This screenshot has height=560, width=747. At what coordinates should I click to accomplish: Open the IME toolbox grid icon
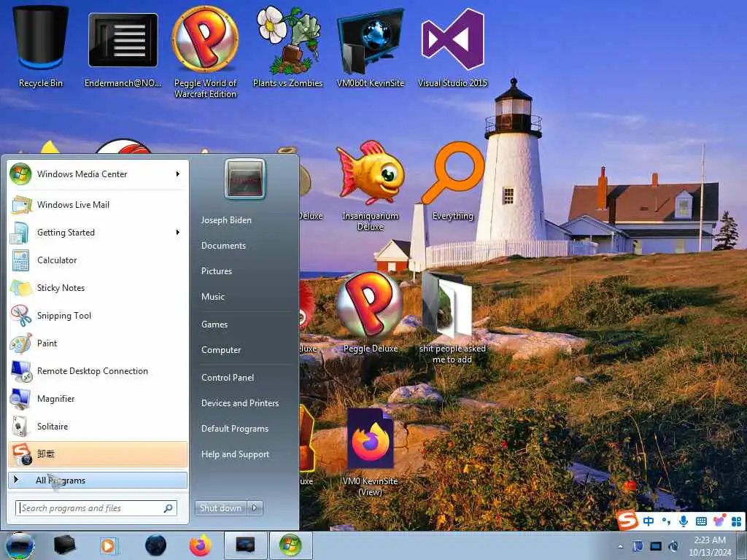737,521
